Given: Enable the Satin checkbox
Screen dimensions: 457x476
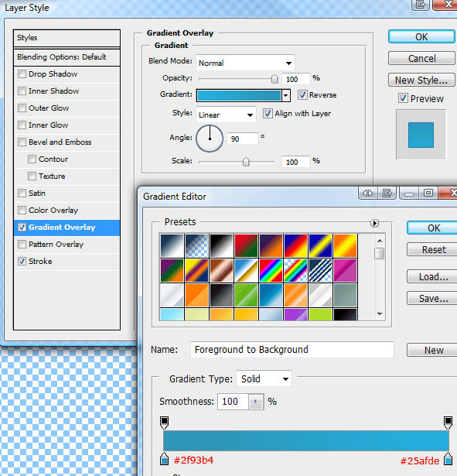Looking at the screenshot, I should point(22,193).
